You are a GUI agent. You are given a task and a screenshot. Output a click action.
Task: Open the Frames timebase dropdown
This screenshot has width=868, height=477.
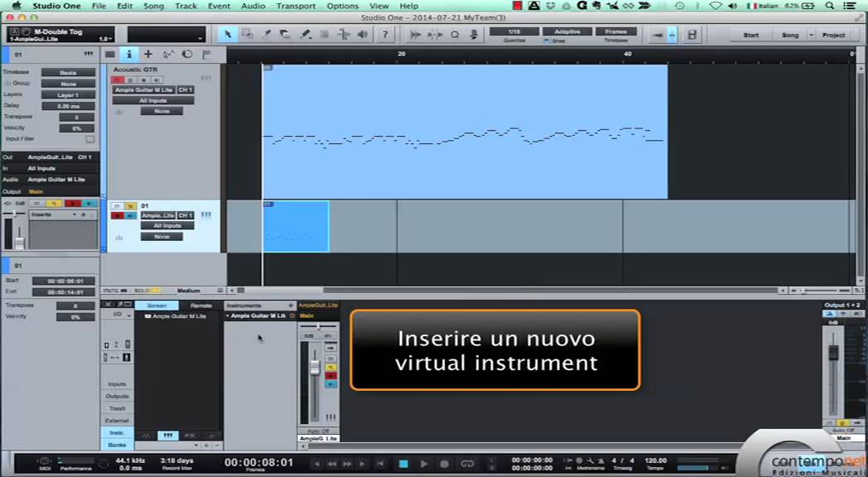615,31
